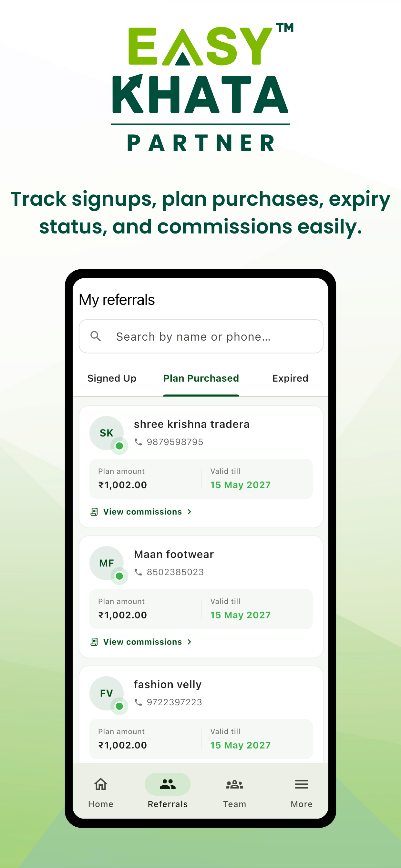The image size is (401, 868).
Task: Open View commissions for shree krishna tradera
Action: [142, 512]
